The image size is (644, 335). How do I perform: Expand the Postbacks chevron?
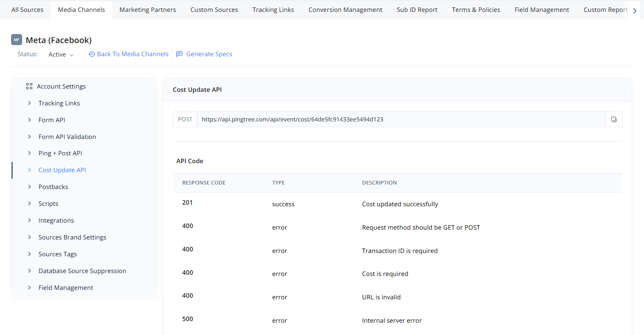tap(29, 187)
